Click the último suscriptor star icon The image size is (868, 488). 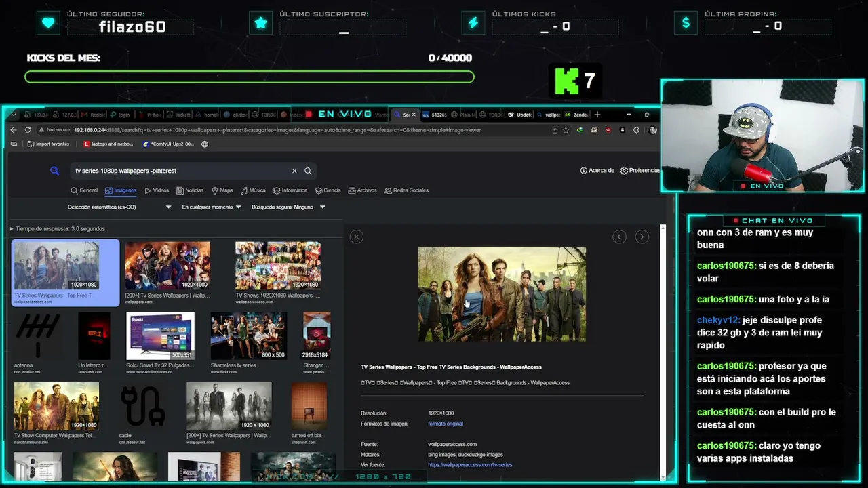tap(261, 22)
